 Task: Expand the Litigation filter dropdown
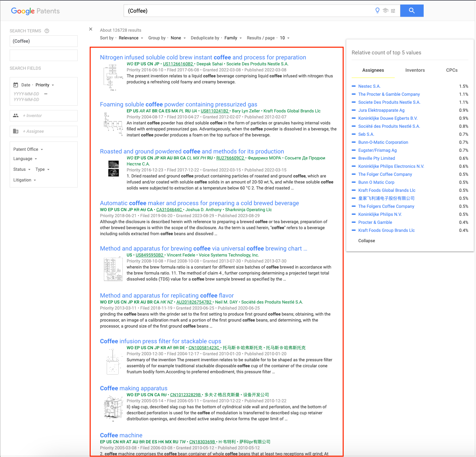[x=25, y=180]
